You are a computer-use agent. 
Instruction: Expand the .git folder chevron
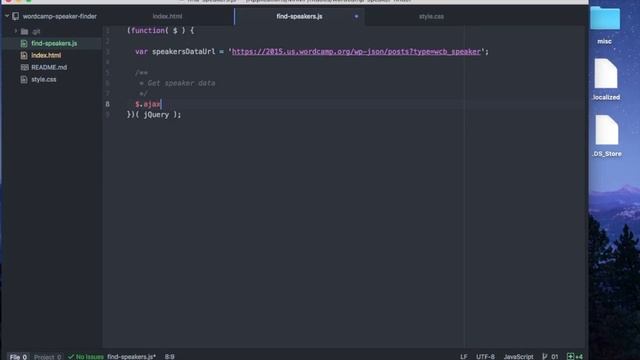[x=16, y=31]
